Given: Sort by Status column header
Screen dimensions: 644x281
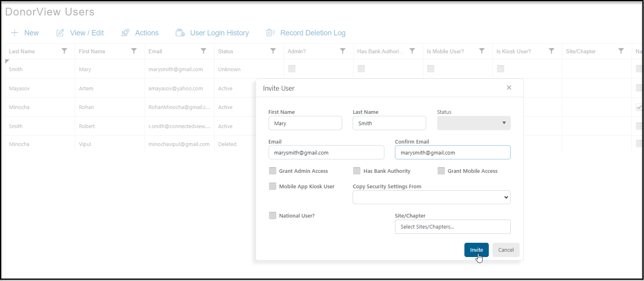Looking at the screenshot, I should click(226, 52).
